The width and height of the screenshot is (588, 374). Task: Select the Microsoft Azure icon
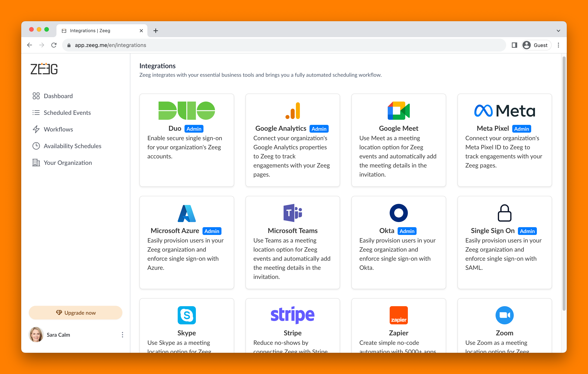pyautogui.click(x=187, y=213)
